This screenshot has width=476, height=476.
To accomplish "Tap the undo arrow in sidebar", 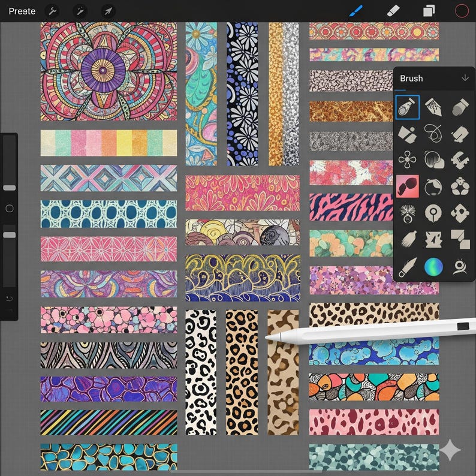I will click(9, 299).
